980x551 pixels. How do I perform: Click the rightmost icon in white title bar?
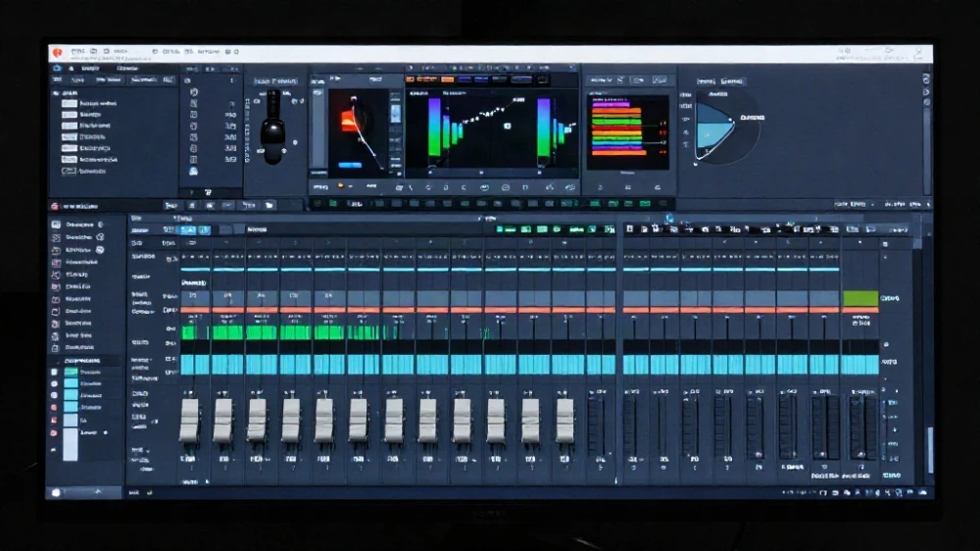click(x=919, y=52)
